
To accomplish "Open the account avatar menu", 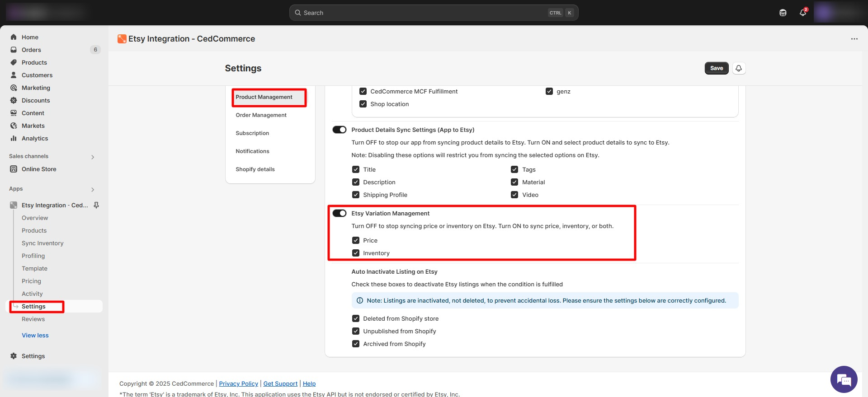I will click(840, 13).
